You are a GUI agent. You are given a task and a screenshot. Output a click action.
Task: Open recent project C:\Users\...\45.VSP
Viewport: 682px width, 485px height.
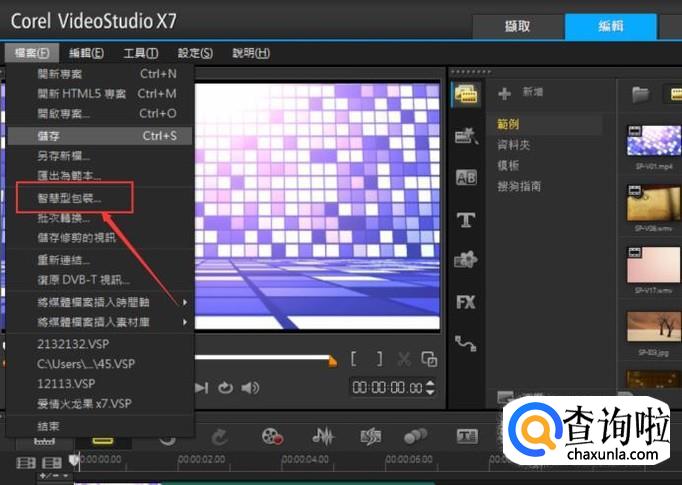[100, 364]
